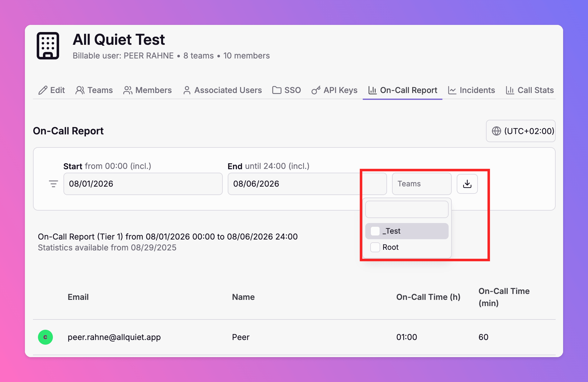Image resolution: width=588 pixels, height=382 pixels.
Task: Click the Start date field 08/01/2026
Action: point(143,184)
